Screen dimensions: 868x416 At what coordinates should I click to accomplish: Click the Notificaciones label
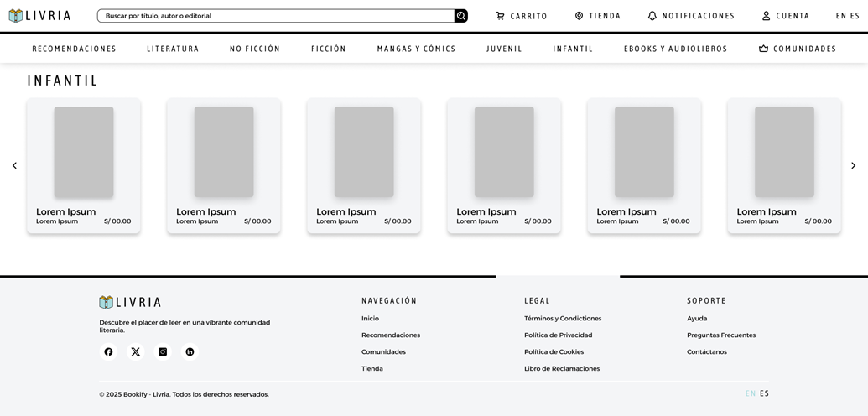click(x=699, y=16)
